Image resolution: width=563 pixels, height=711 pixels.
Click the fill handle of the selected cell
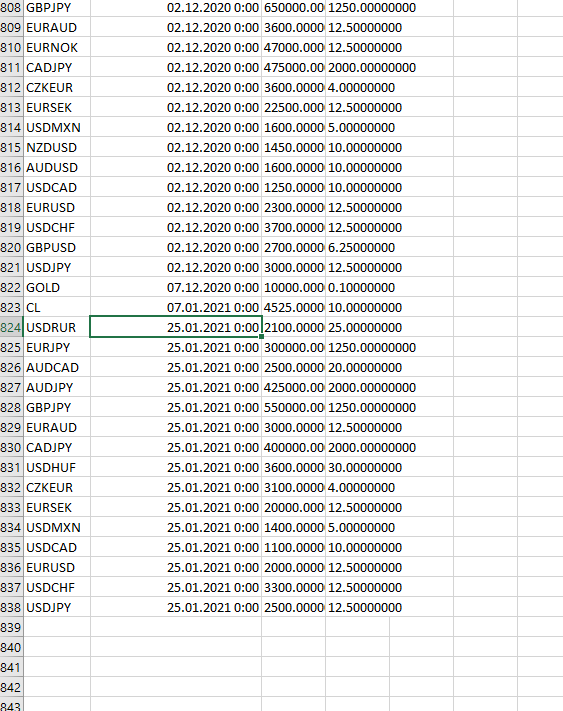pos(262,336)
